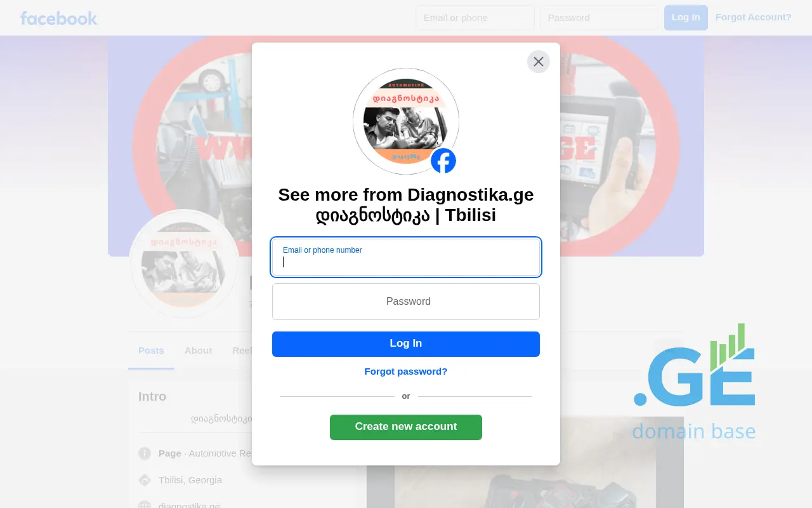The image size is (812, 508).
Task: Click the .GE domain base logo
Action: click(694, 382)
